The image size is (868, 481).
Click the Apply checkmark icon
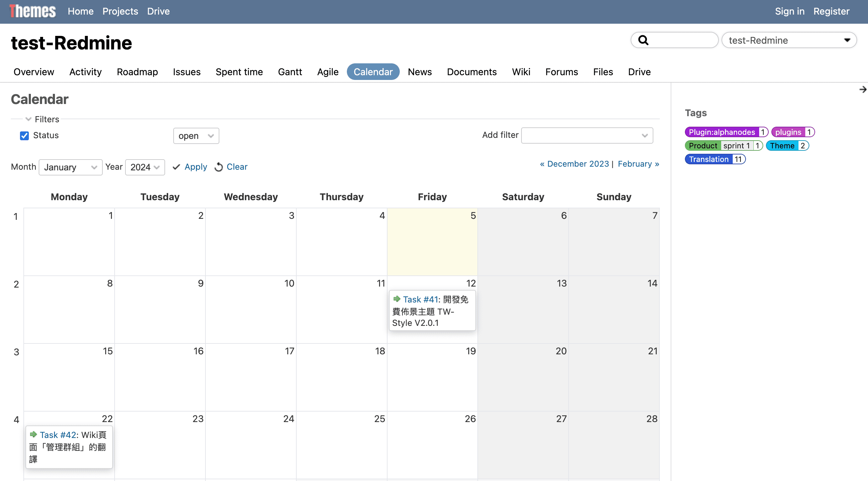(x=176, y=167)
